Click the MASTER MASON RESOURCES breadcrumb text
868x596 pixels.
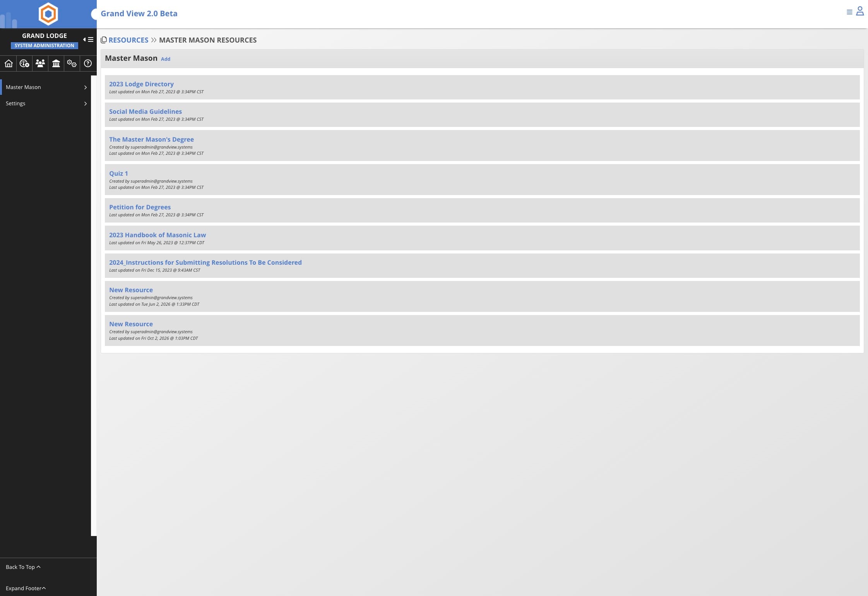coord(208,40)
